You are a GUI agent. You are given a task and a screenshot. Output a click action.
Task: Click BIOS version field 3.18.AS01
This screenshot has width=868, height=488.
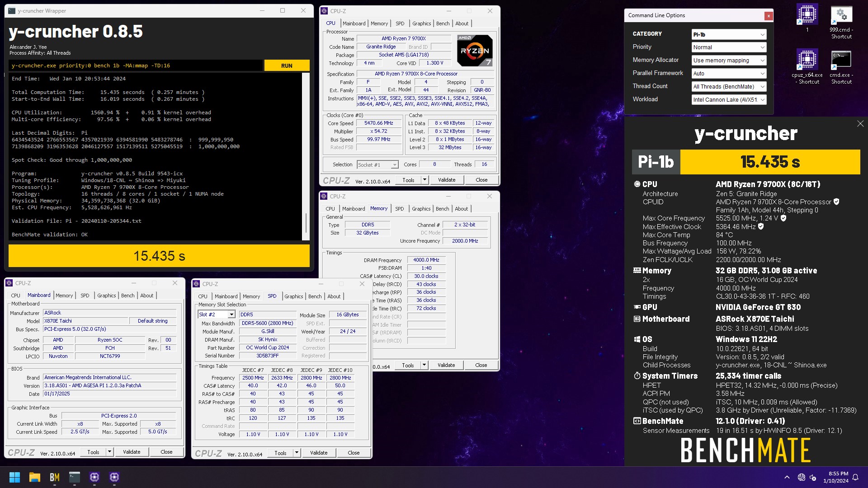click(x=109, y=385)
